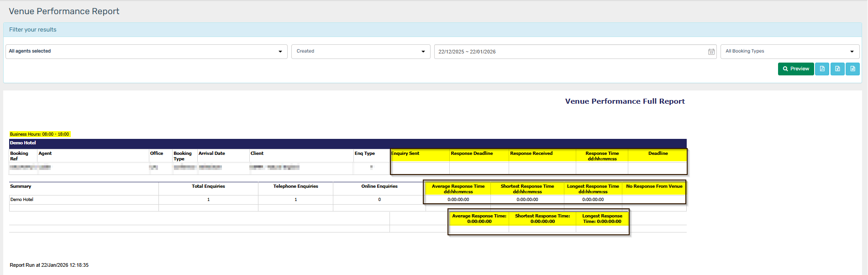Click Demo Hotel in the summary row
Viewport: 868px width, 275px height.
click(x=22, y=200)
